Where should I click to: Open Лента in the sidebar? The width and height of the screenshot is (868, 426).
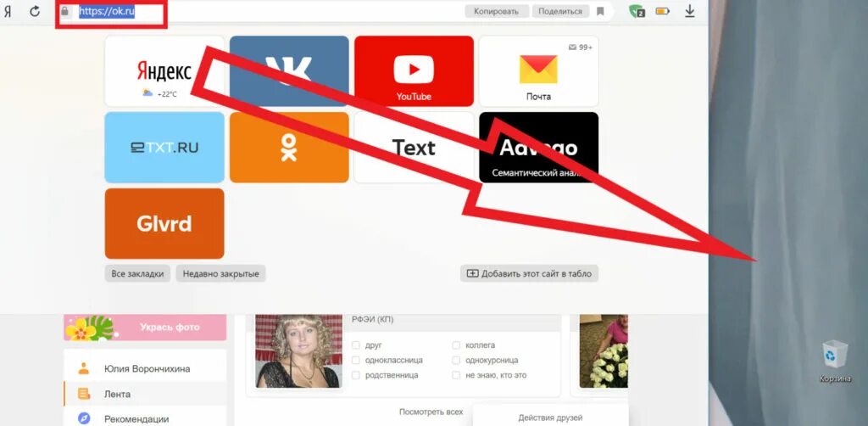[x=117, y=395]
